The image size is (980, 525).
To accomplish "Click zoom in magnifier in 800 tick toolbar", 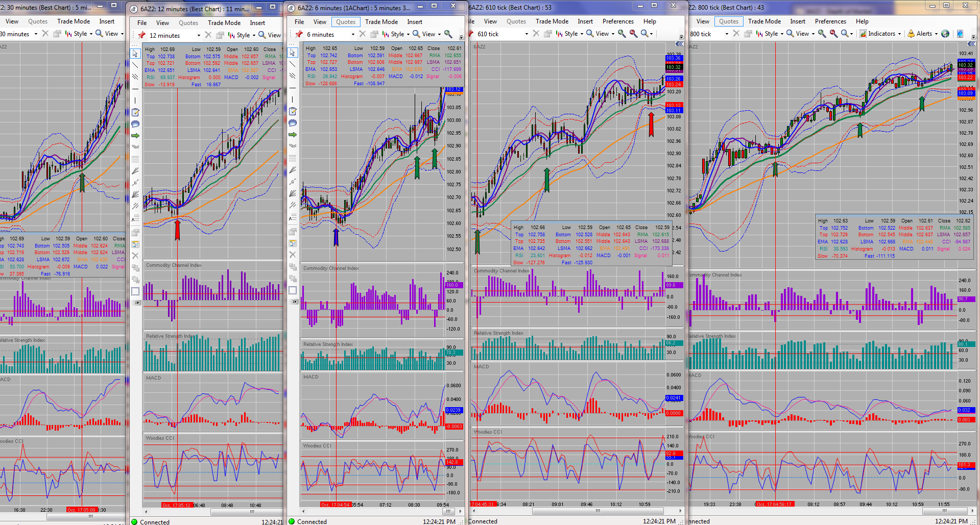I will pyautogui.click(x=822, y=33).
